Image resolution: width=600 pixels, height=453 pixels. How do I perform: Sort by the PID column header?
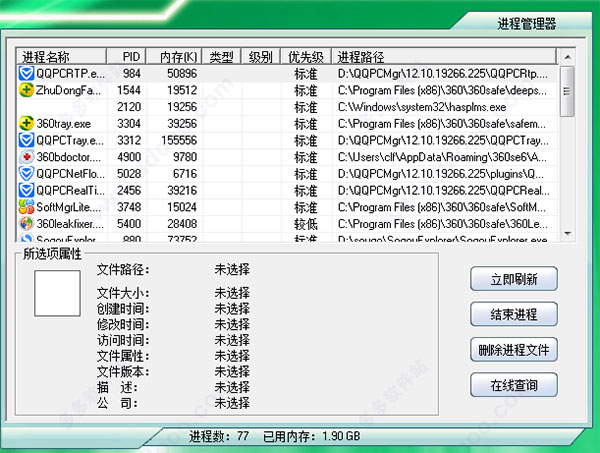click(x=127, y=57)
